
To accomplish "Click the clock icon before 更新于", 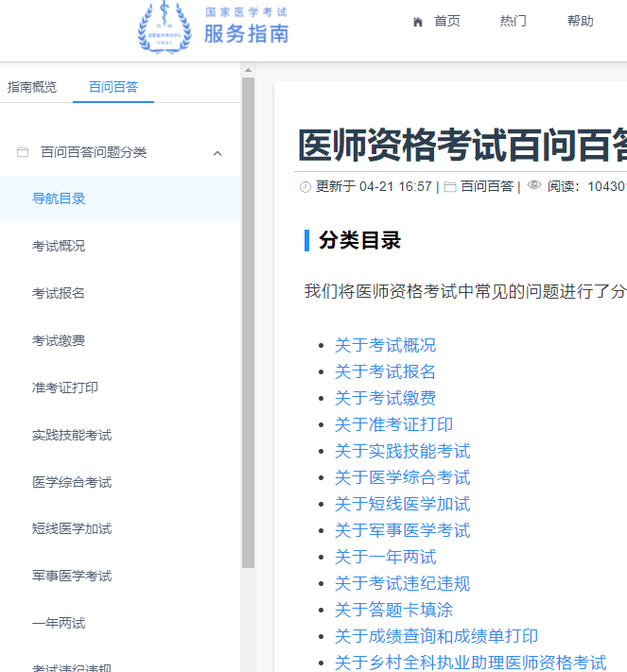I will 305,187.
